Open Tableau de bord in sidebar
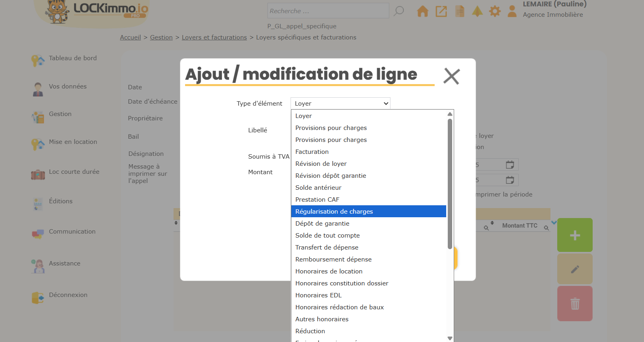The image size is (644, 342). pyautogui.click(x=72, y=58)
